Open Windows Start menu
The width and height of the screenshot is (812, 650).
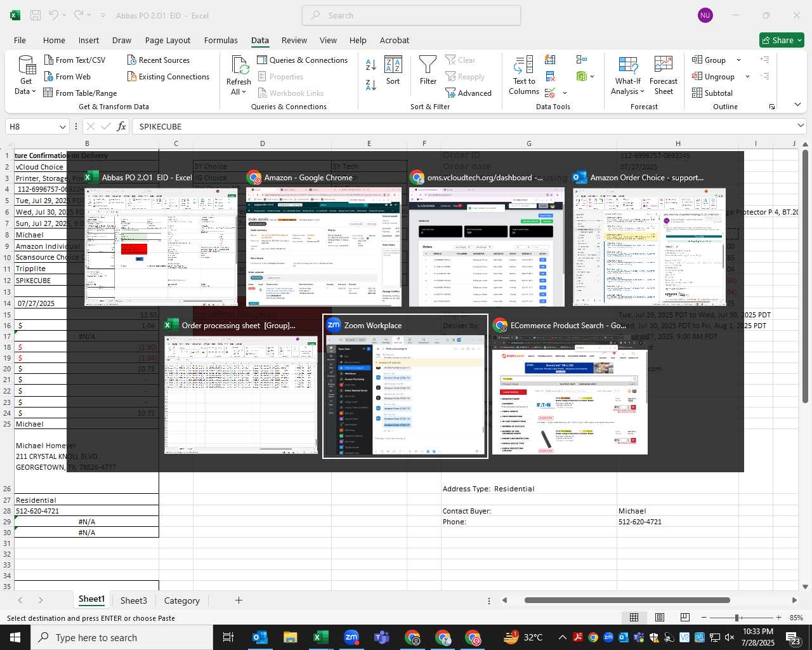coord(15,637)
